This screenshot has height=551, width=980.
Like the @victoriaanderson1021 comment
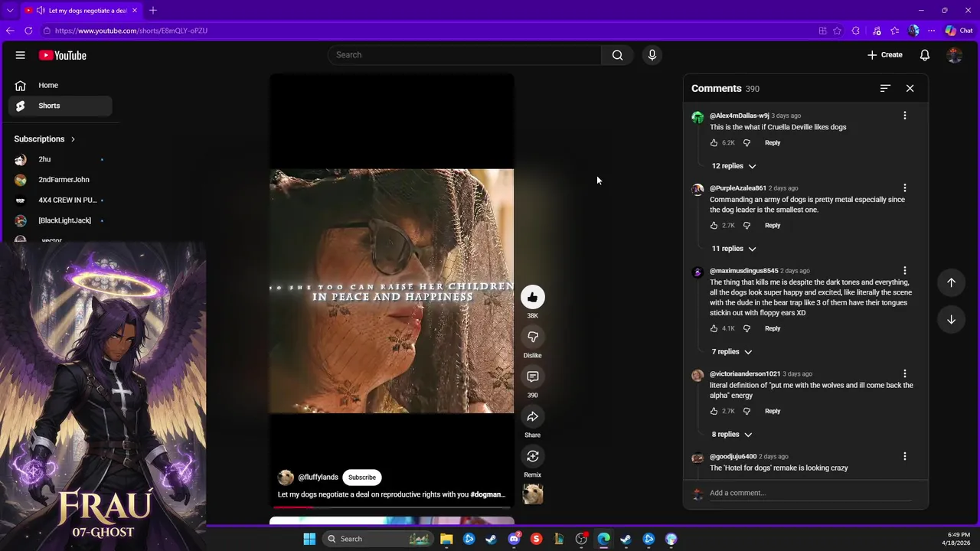pos(714,412)
